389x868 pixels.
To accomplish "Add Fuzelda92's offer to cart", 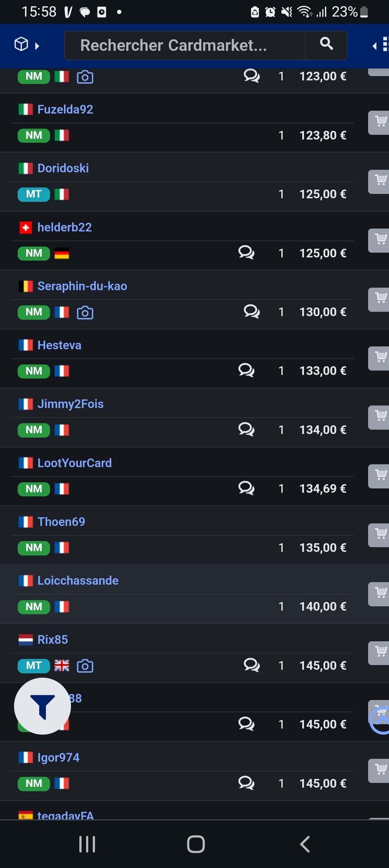I will point(380,122).
